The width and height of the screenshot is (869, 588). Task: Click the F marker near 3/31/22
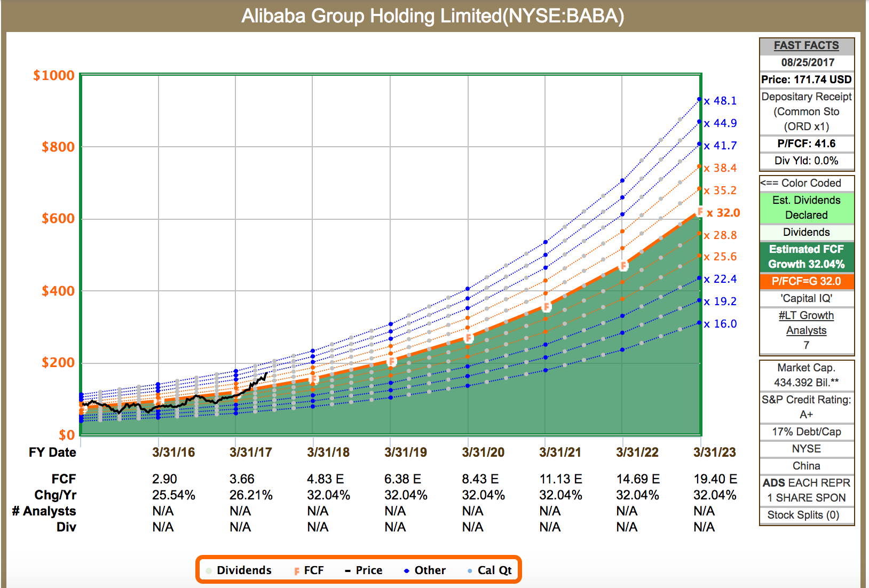(623, 265)
